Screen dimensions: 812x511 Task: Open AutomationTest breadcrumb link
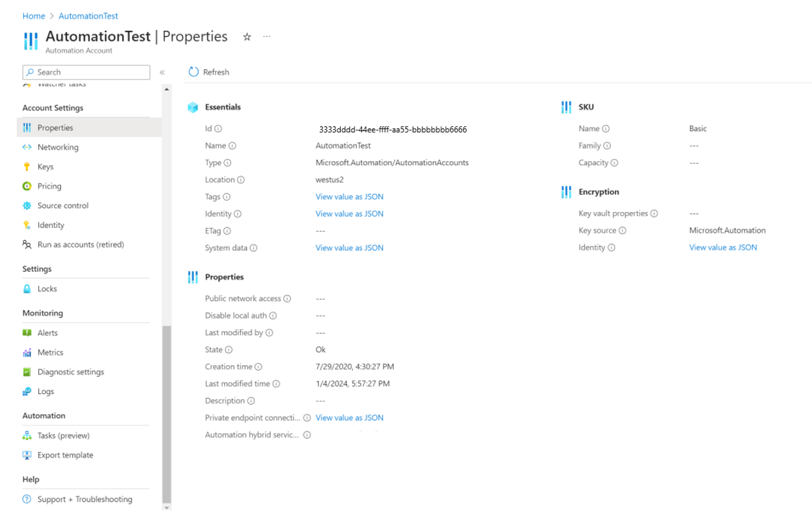click(x=88, y=16)
